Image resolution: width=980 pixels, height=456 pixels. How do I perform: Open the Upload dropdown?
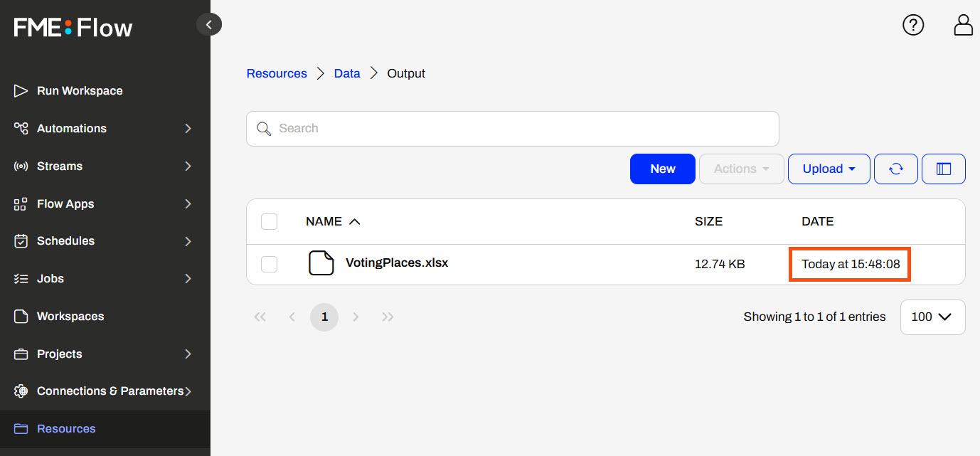[x=829, y=169]
